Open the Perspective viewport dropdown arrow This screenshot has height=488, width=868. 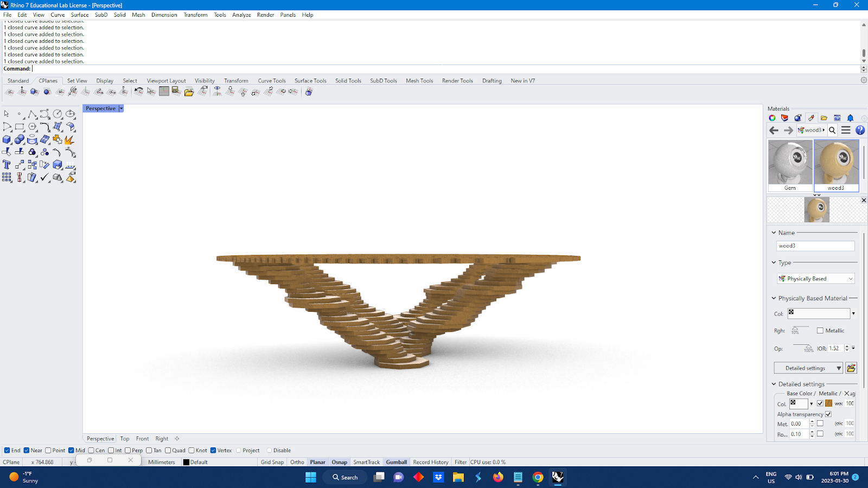click(x=121, y=108)
